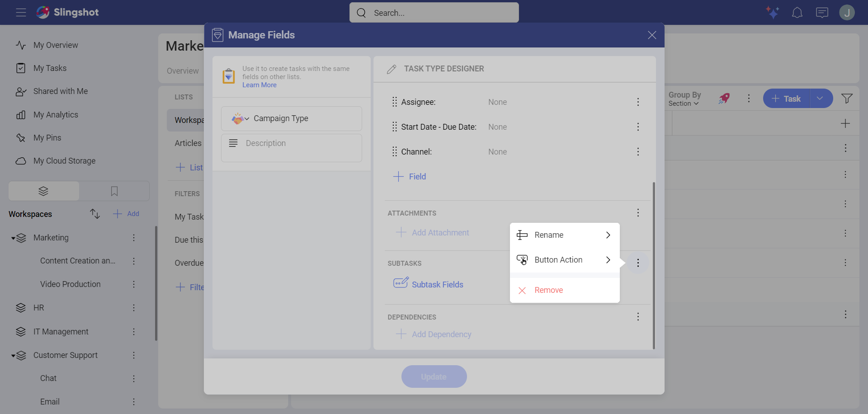Open the user avatar J
This screenshot has width=868, height=414.
pos(847,13)
